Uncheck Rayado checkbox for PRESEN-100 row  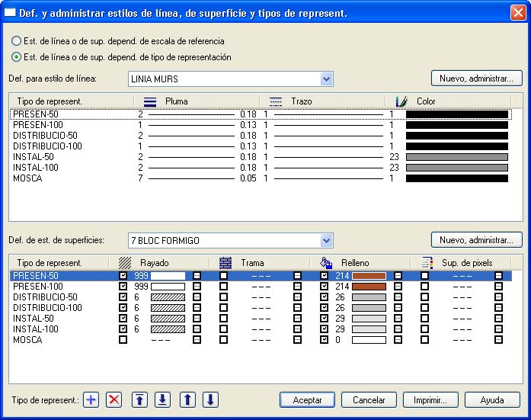click(123, 287)
